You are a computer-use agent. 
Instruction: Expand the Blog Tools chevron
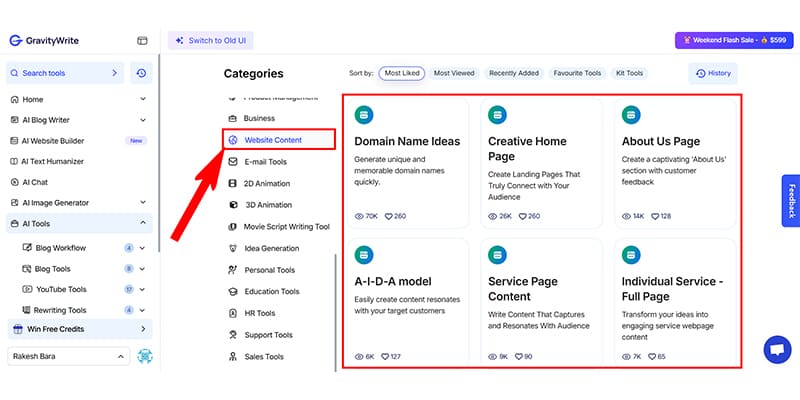click(142, 269)
